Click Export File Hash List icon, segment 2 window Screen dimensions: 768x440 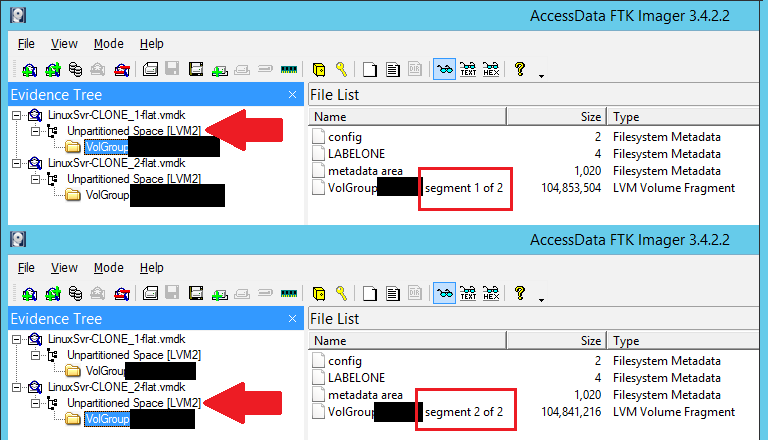392,293
